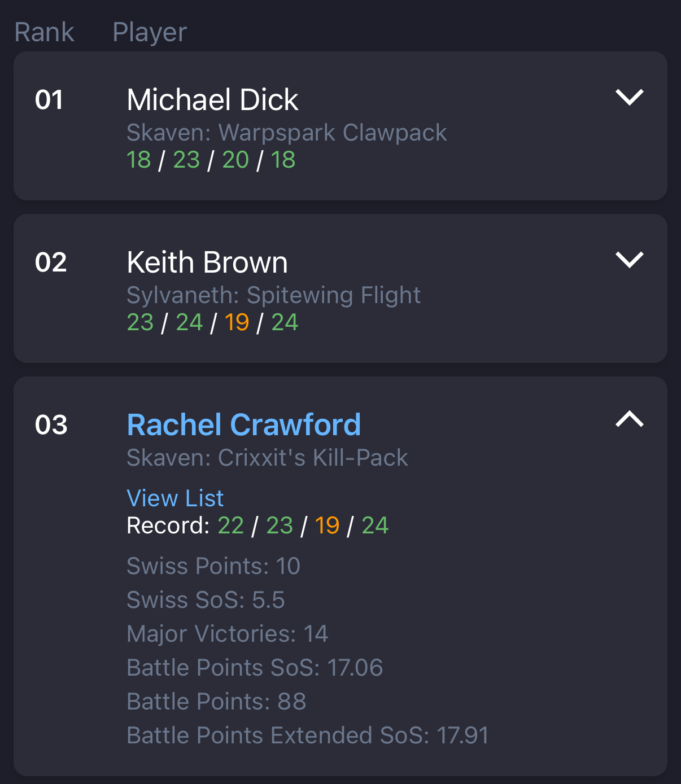Click Battle Points Extended SoS value

(x=463, y=735)
